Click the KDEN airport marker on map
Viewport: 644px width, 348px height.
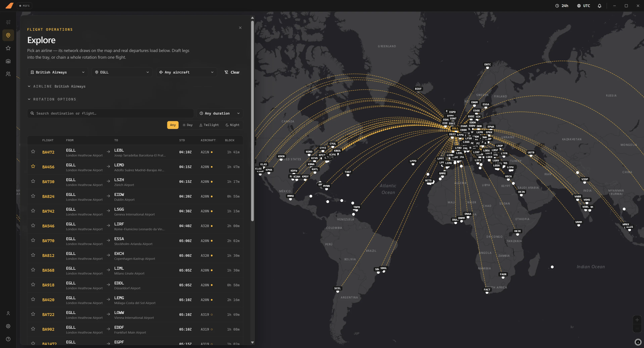(281, 156)
